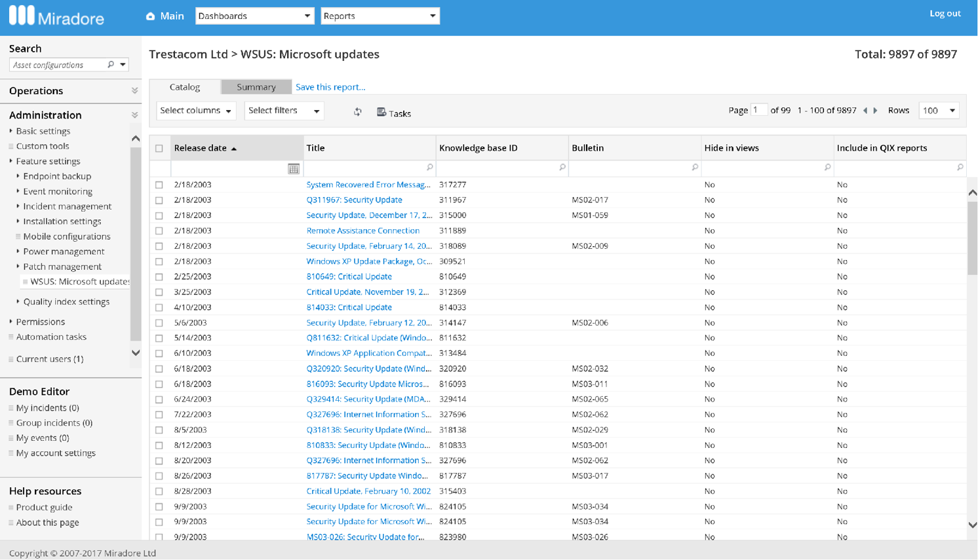Go to previous page arrow
Screen dimensions: 978x560
click(x=865, y=111)
